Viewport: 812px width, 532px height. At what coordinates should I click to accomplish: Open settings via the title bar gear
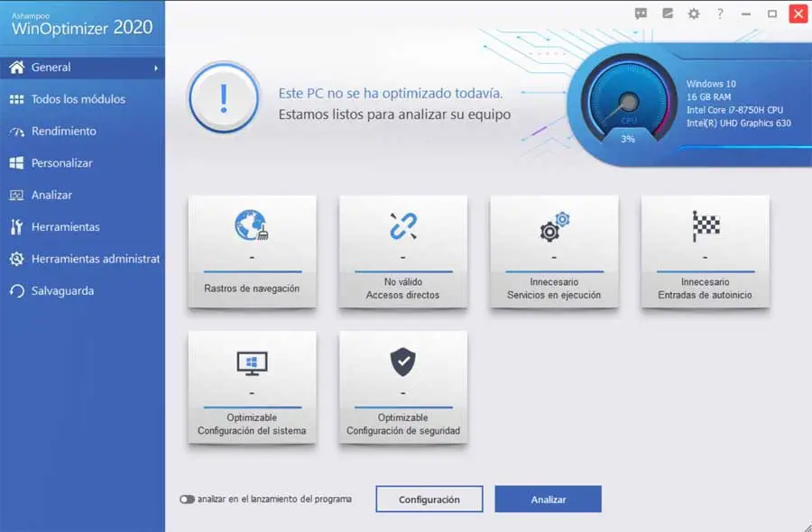(x=694, y=14)
